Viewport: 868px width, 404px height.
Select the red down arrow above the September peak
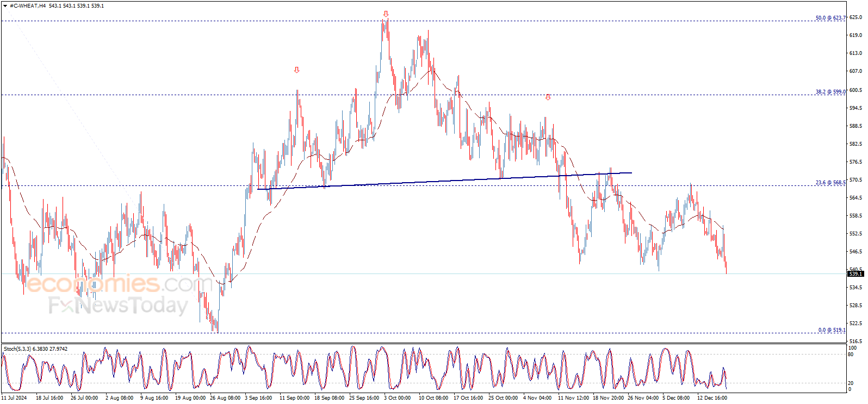tap(296, 70)
